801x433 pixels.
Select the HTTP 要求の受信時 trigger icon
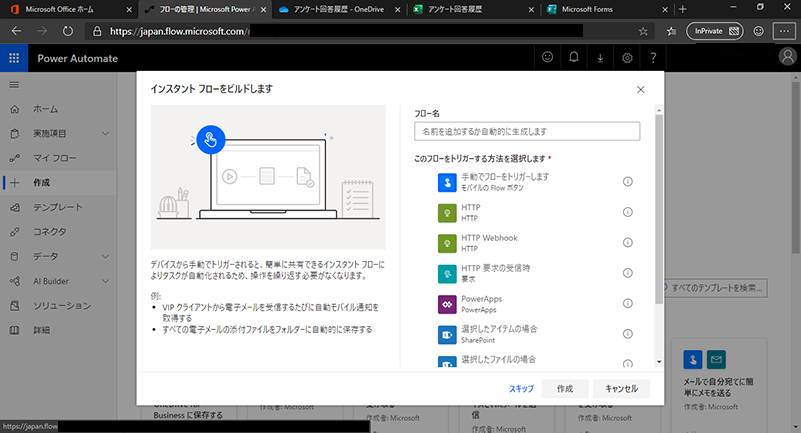(x=447, y=274)
